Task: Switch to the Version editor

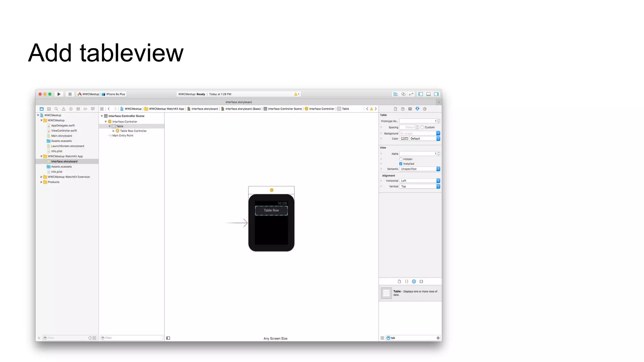Action: (411, 94)
